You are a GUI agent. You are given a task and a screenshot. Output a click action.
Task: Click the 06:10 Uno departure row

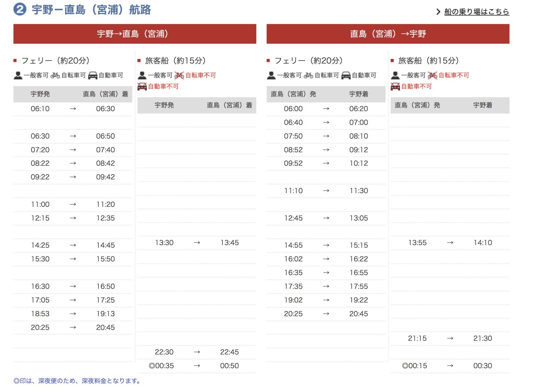40,109
